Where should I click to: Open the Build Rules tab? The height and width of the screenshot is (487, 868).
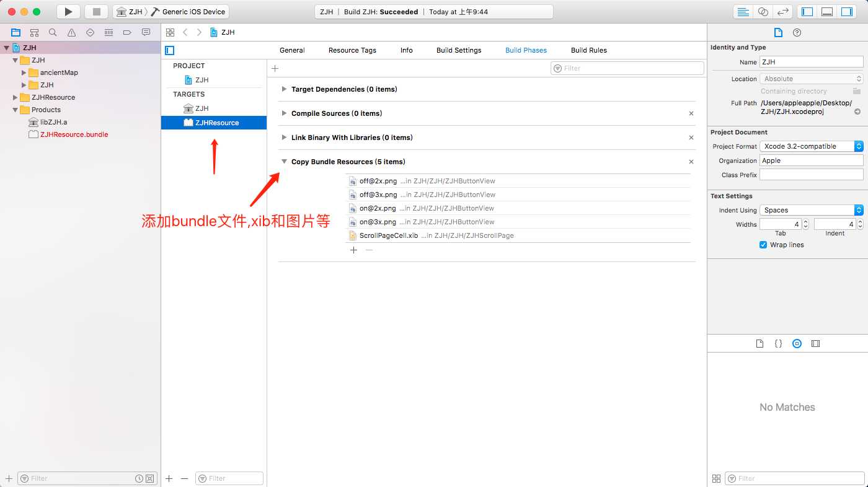tap(589, 50)
